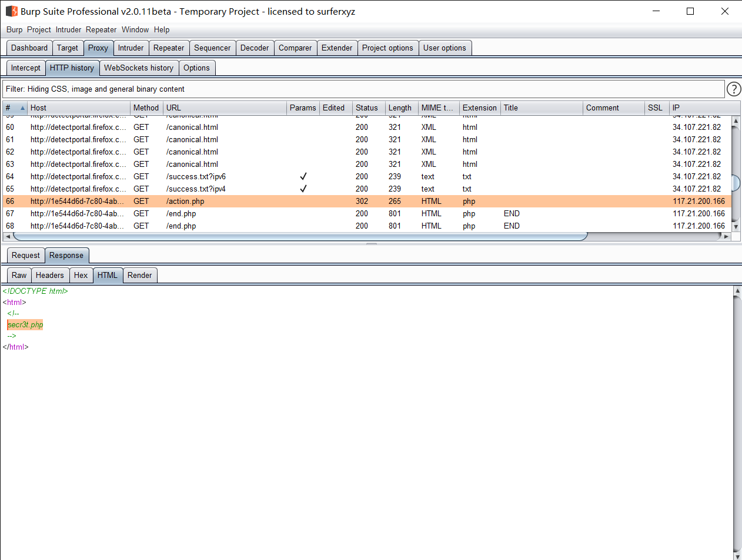Click the table's vertical scrollbar down arrow
The image size is (742, 560).
tap(736, 227)
